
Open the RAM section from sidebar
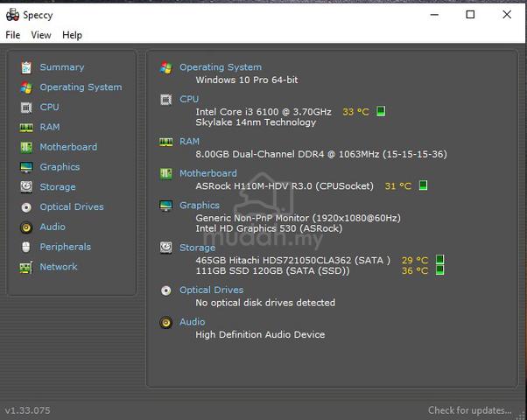point(50,127)
